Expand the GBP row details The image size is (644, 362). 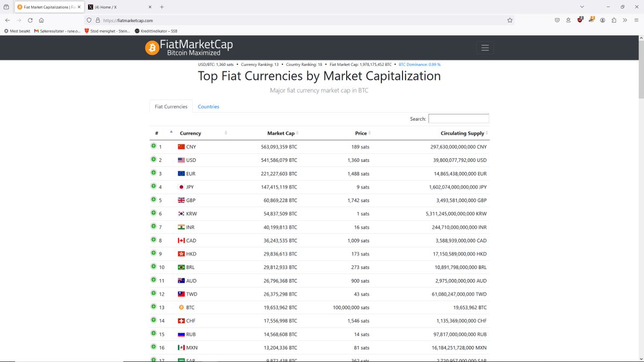click(x=153, y=200)
